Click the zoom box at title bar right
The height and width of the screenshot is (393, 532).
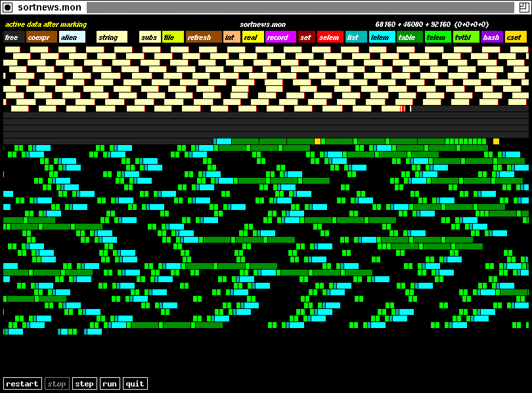point(523,8)
